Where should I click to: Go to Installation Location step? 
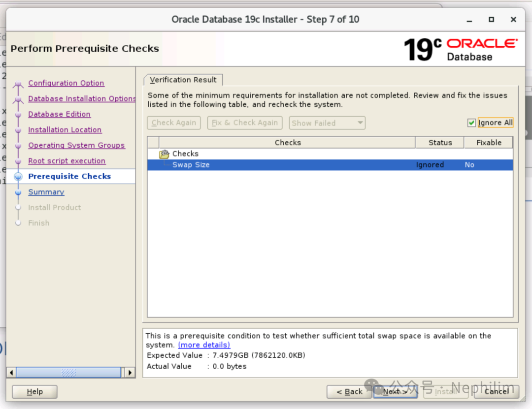65,130
